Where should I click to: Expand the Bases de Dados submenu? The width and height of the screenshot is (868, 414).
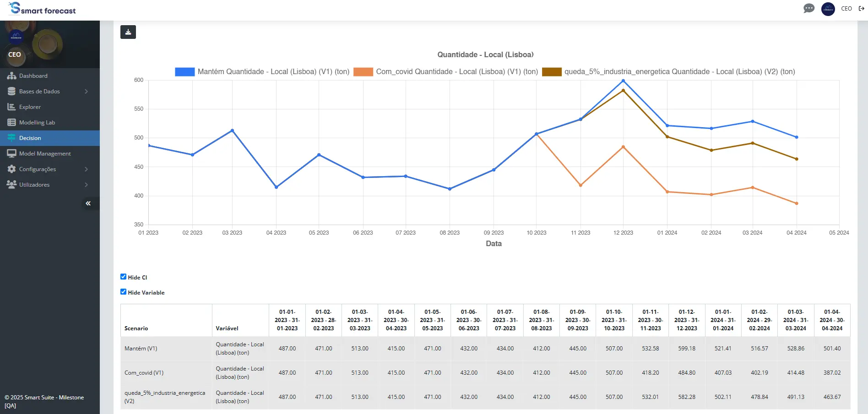[x=86, y=91]
